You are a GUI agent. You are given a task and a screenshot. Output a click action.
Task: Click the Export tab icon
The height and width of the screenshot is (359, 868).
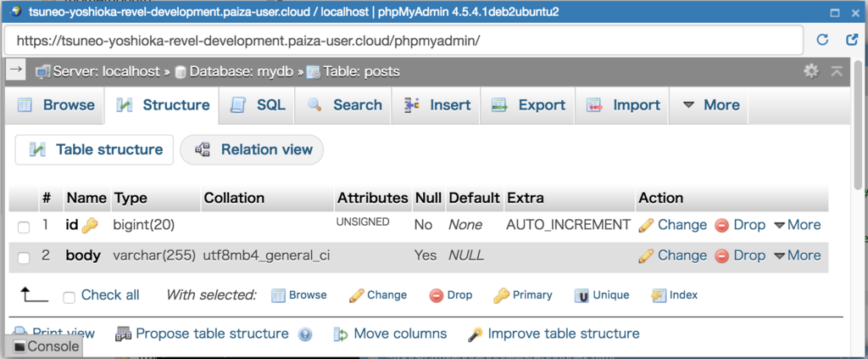[x=500, y=105]
